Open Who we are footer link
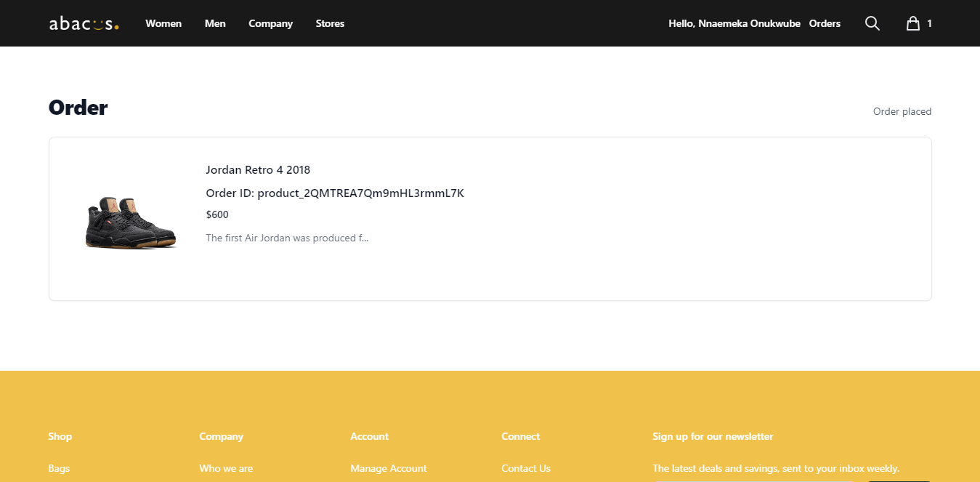This screenshot has width=980, height=482. pos(226,468)
